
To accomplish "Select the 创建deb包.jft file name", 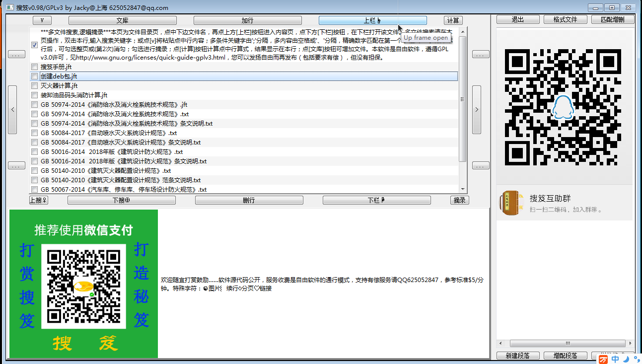I will (x=59, y=76).
